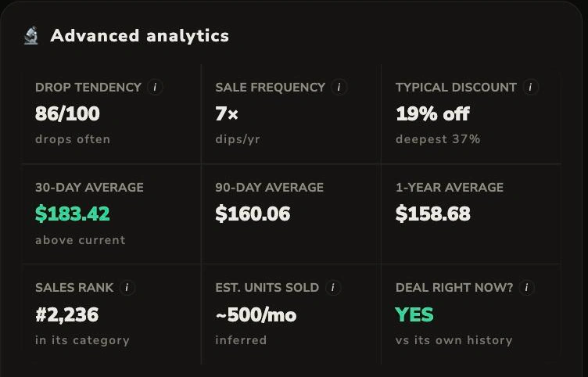
Task: Click the ~500/mo estimated units value
Action: click(x=256, y=314)
